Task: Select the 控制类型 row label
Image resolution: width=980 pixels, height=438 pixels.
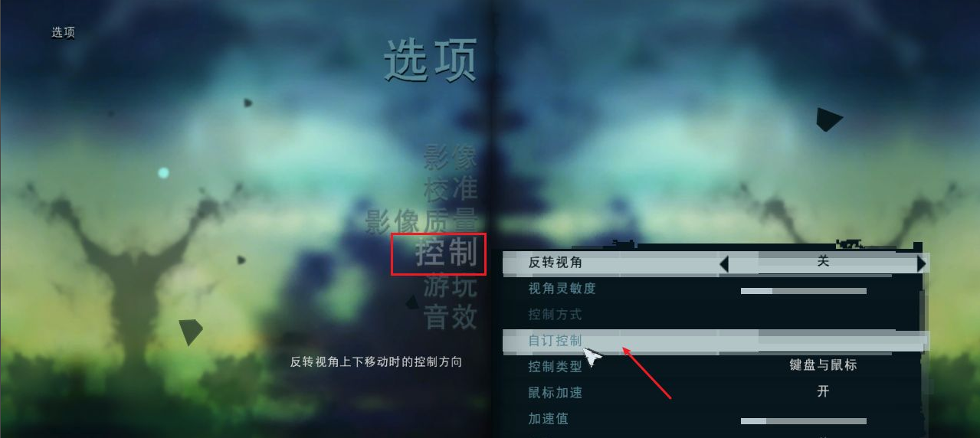Action: (x=556, y=367)
